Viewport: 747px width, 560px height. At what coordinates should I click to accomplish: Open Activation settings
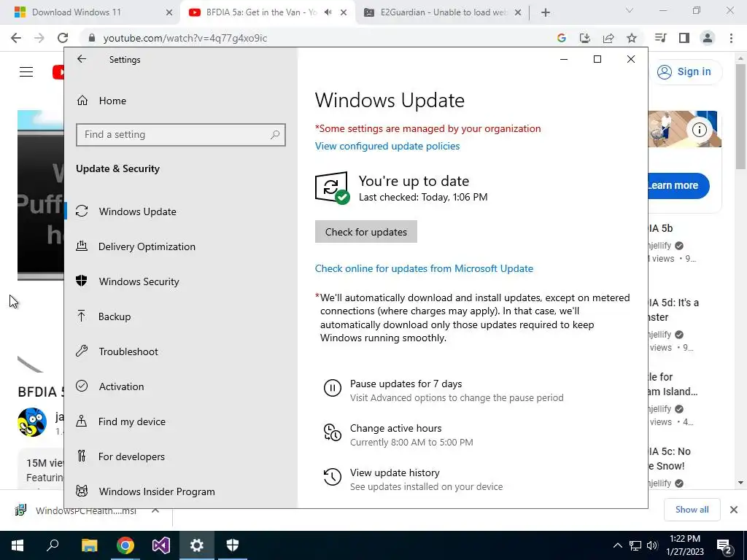click(121, 386)
